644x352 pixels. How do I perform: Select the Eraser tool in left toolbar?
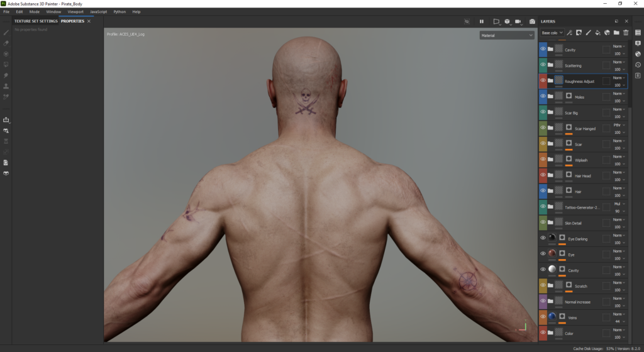(x=6, y=43)
